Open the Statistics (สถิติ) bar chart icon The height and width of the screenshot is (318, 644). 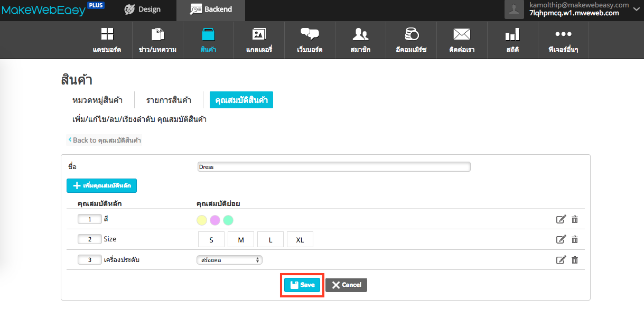point(512,35)
